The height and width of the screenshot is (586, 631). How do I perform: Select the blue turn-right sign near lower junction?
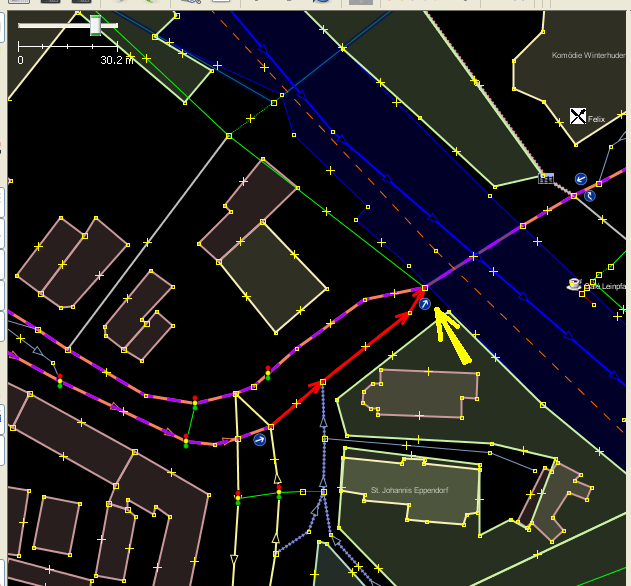tap(260, 439)
